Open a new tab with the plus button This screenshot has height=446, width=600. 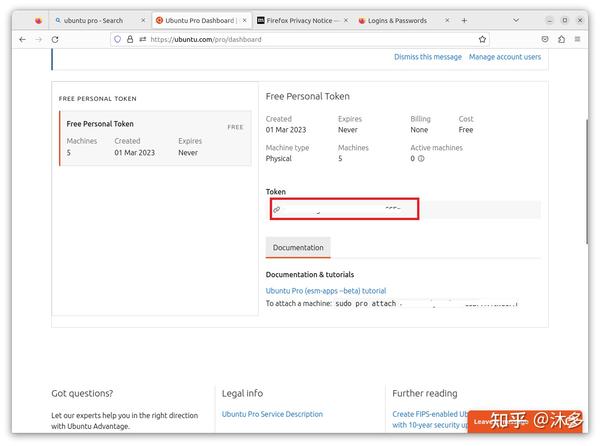(464, 20)
